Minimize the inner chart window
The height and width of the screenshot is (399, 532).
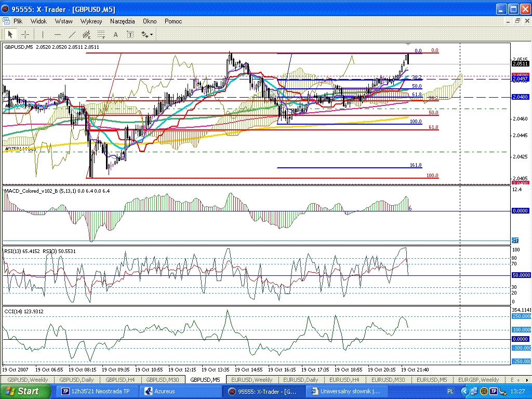coord(508,21)
